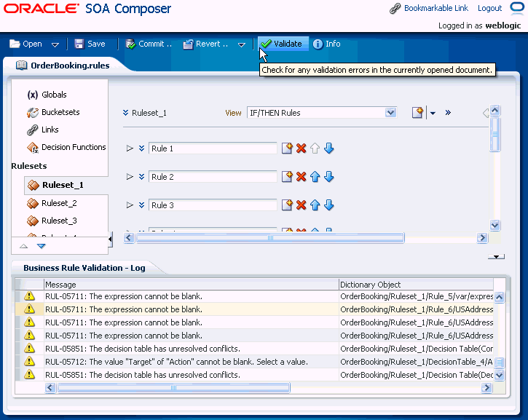Select the Rule_5/var/expres log row

point(254,296)
